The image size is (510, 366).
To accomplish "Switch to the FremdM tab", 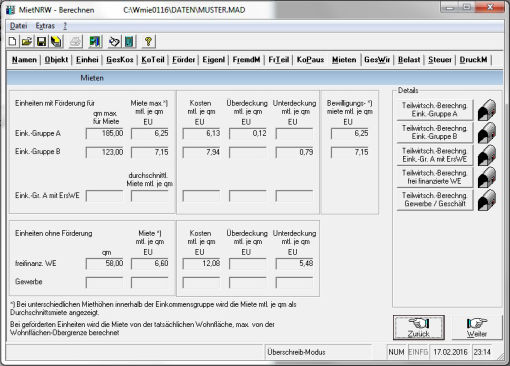I will 246,60.
